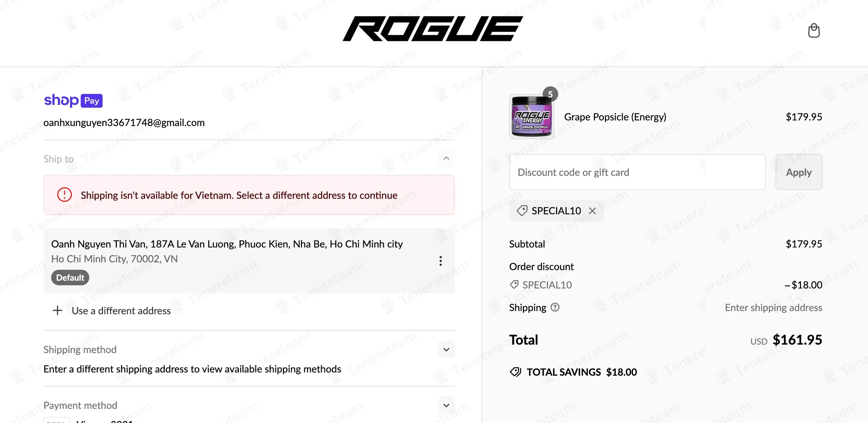Click the Grape Popsicle product thumbnail
The image size is (868, 423).
tap(531, 117)
